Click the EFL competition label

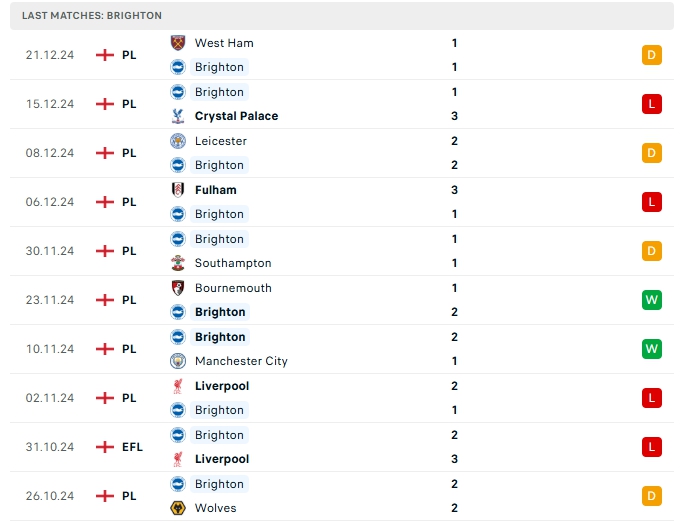(133, 447)
